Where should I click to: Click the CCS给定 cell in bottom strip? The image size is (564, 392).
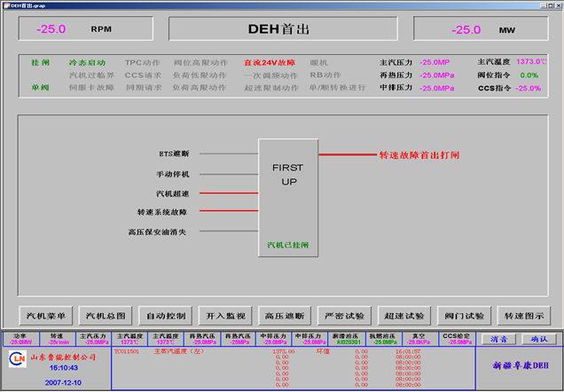458,339
